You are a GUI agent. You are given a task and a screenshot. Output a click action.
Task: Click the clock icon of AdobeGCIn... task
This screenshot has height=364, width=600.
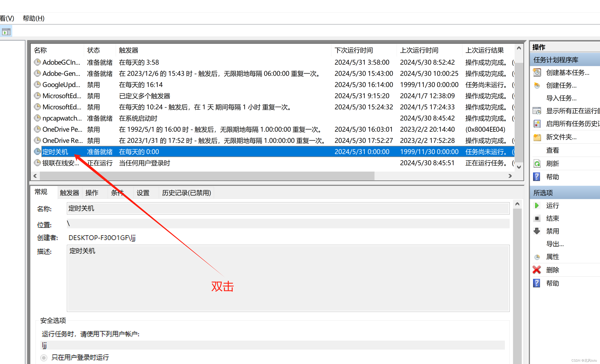(37, 62)
